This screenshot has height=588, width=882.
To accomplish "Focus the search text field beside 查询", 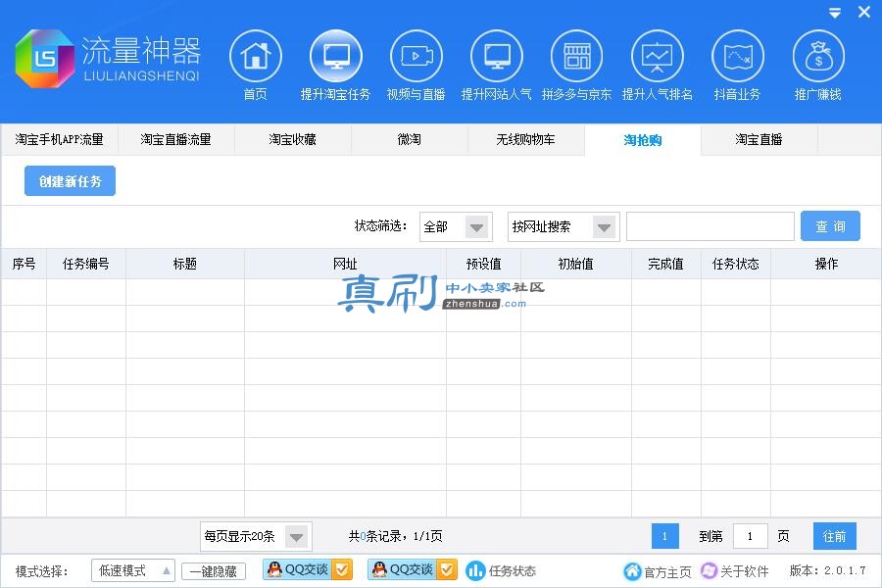I will click(710, 226).
